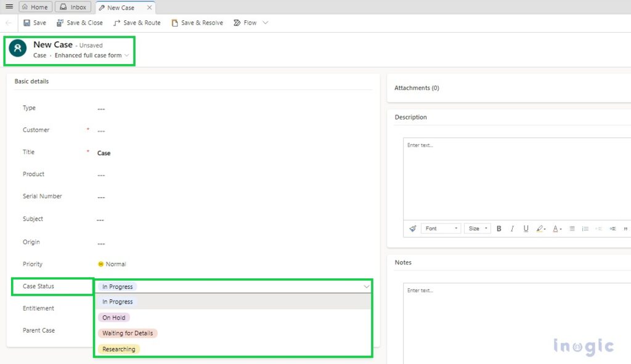Image resolution: width=631 pixels, height=364 pixels.
Task: Click the Save & Resolve page icon
Action: [x=176, y=22]
